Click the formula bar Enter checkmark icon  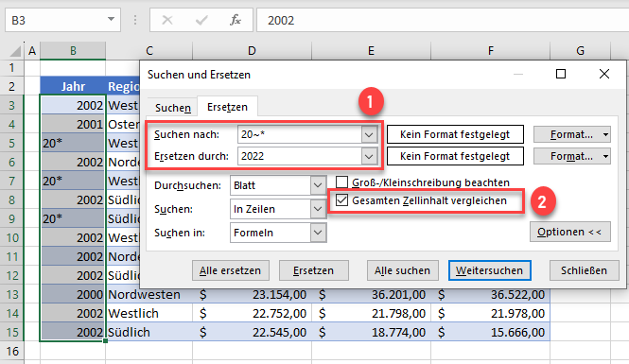point(201,20)
